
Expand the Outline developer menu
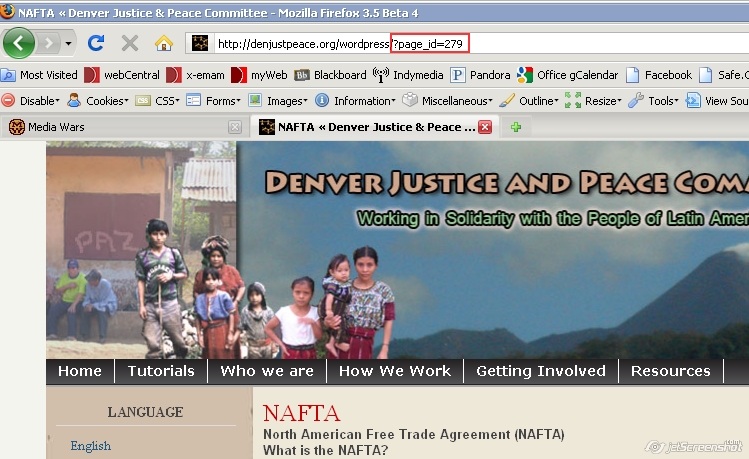pos(529,101)
